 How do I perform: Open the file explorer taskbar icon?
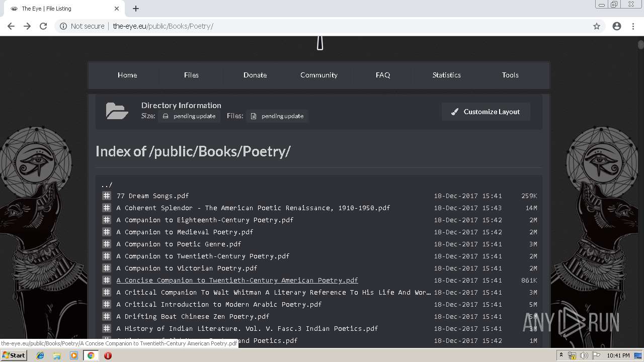tap(57, 355)
